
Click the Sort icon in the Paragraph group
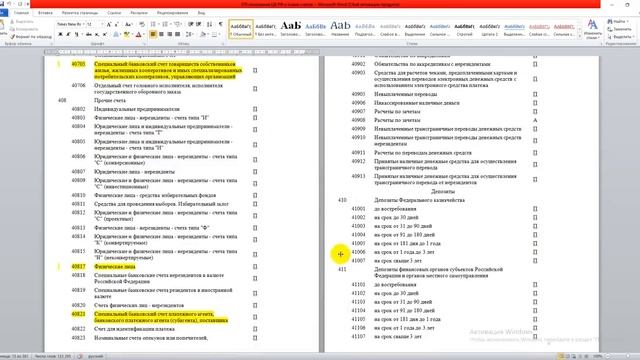click(209, 24)
